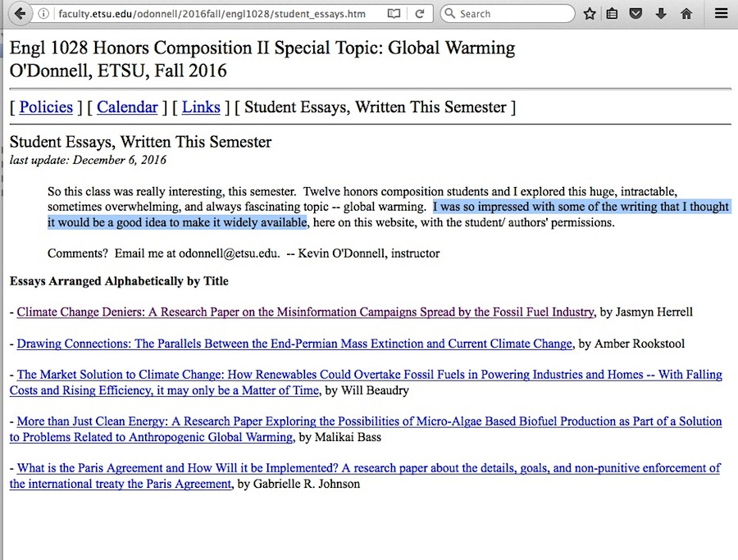Open the Paris Agreement essay link
738x560 pixels.
point(368,468)
